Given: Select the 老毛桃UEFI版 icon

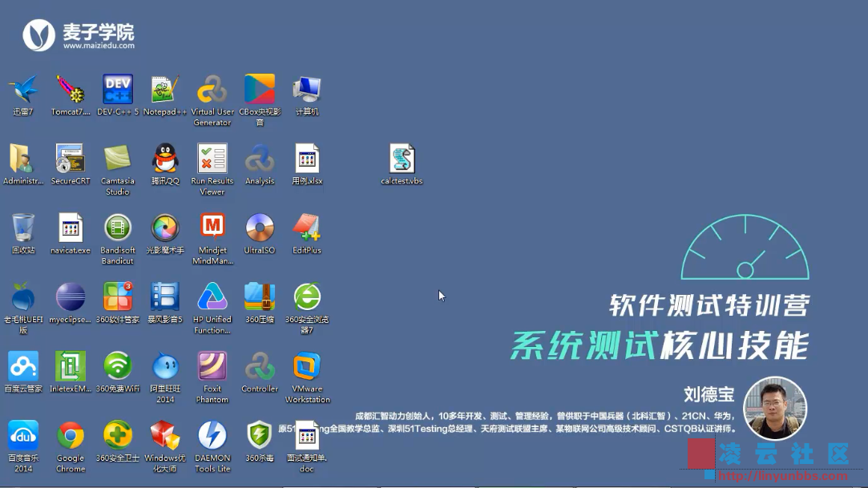Looking at the screenshot, I should point(23,296).
